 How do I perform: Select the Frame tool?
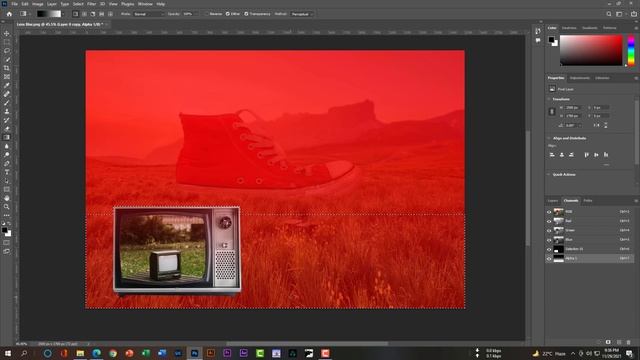point(7,77)
